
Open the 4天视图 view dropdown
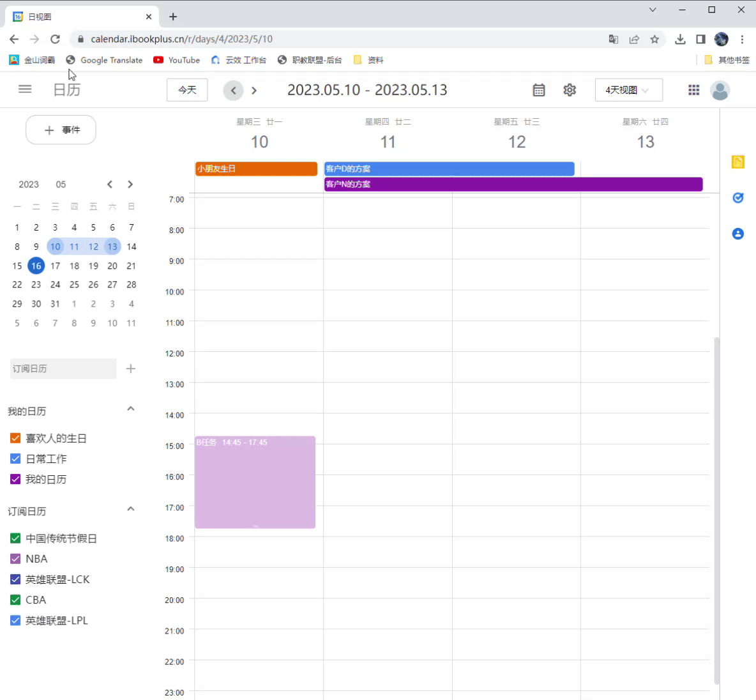coord(628,90)
